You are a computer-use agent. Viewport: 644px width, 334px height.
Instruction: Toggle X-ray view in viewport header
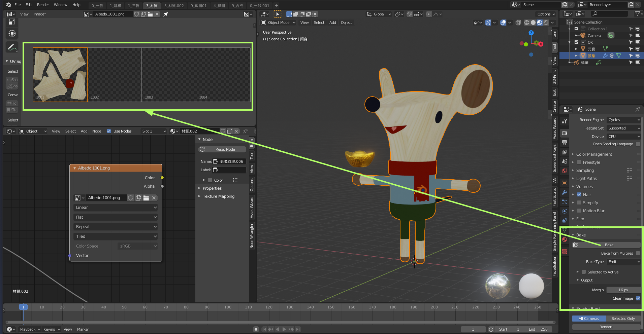click(518, 23)
